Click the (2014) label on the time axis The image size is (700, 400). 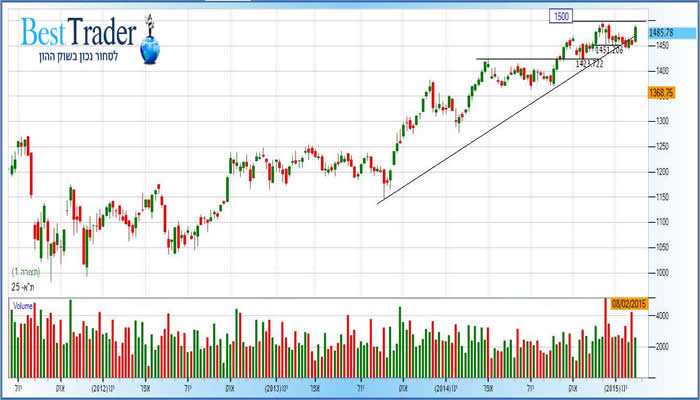(446, 385)
